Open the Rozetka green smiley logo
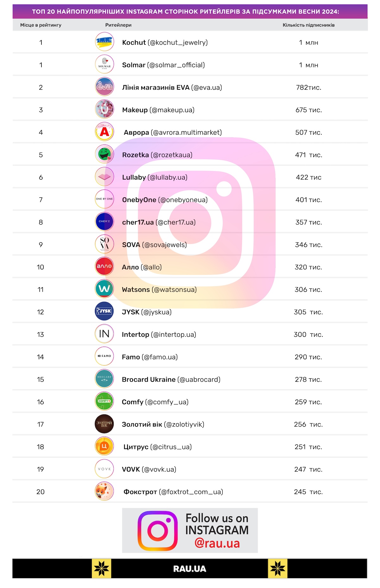Image resolution: width=380 pixels, height=588 pixels. (104, 154)
